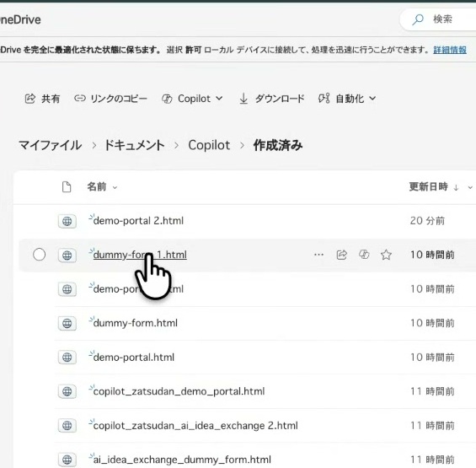476x468 pixels.
Task: Open ai_idea_exchange_dummy_form.html file
Action: (x=182, y=460)
